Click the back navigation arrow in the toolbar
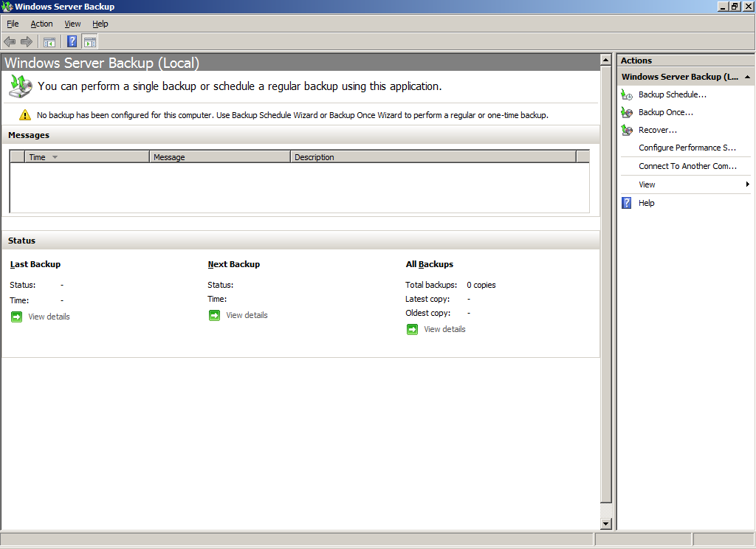756x549 pixels. click(x=9, y=41)
